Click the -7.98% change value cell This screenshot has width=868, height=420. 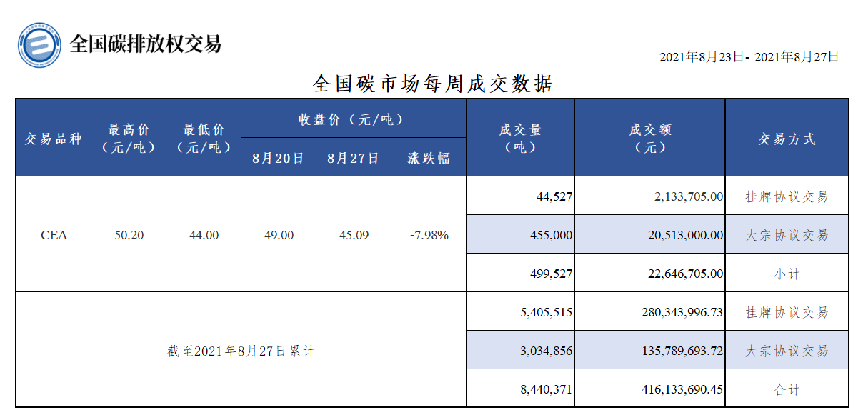429,235
